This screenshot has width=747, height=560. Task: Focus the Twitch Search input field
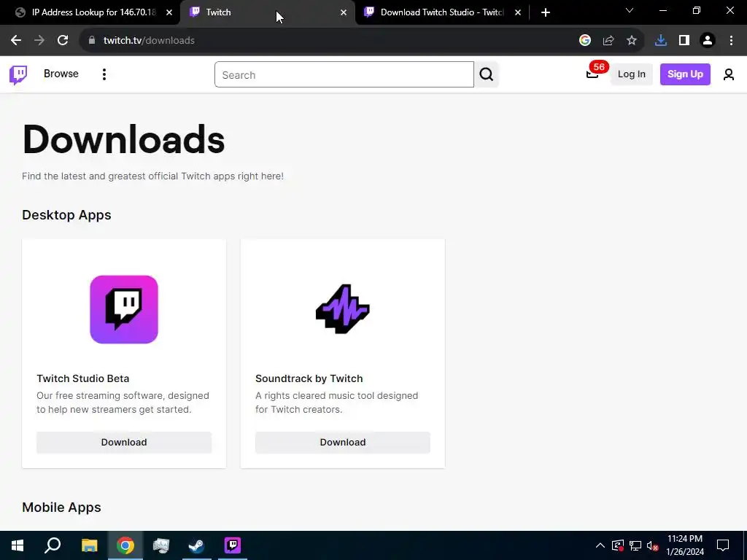(x=344, y=75)
